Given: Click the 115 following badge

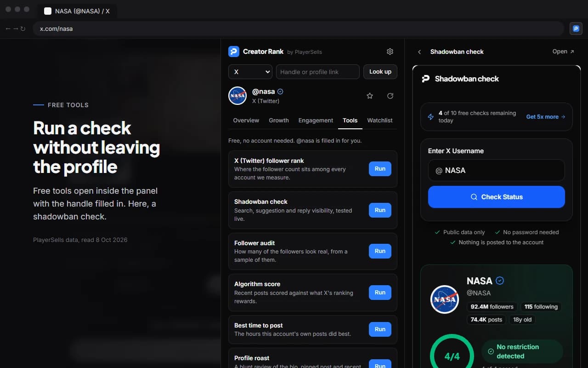Looking at the screenshot, I should [541, 307].
